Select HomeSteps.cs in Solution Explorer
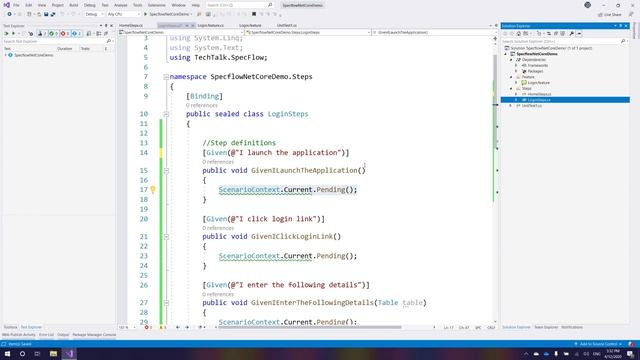Viewport: 640px width, 360px height. pos(539,94)
